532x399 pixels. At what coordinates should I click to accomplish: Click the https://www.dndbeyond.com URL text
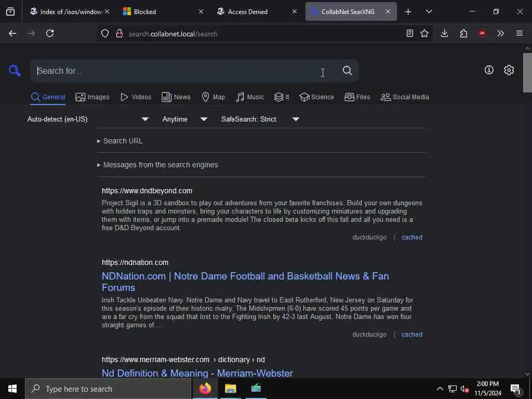tap(147, 191)
